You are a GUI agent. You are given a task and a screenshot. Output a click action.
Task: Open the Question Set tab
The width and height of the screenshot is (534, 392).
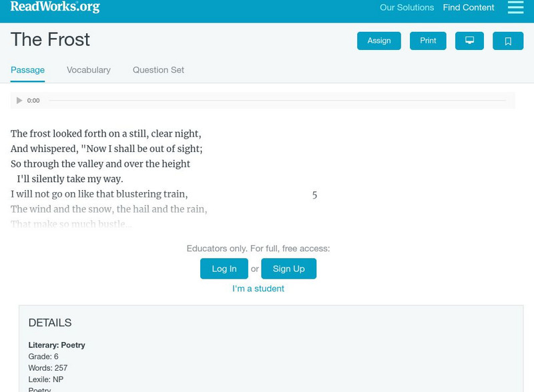(158, 70)
